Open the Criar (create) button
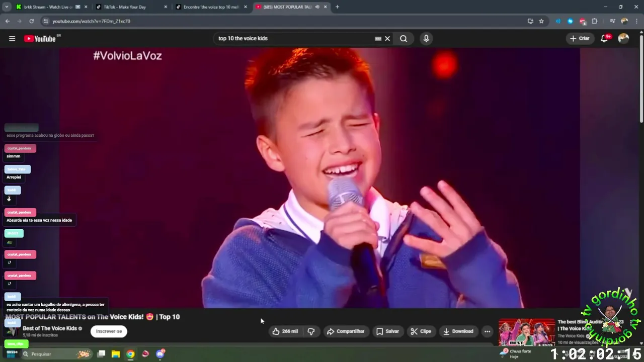This screenshot has height=362, width=644. coord(580,39)
